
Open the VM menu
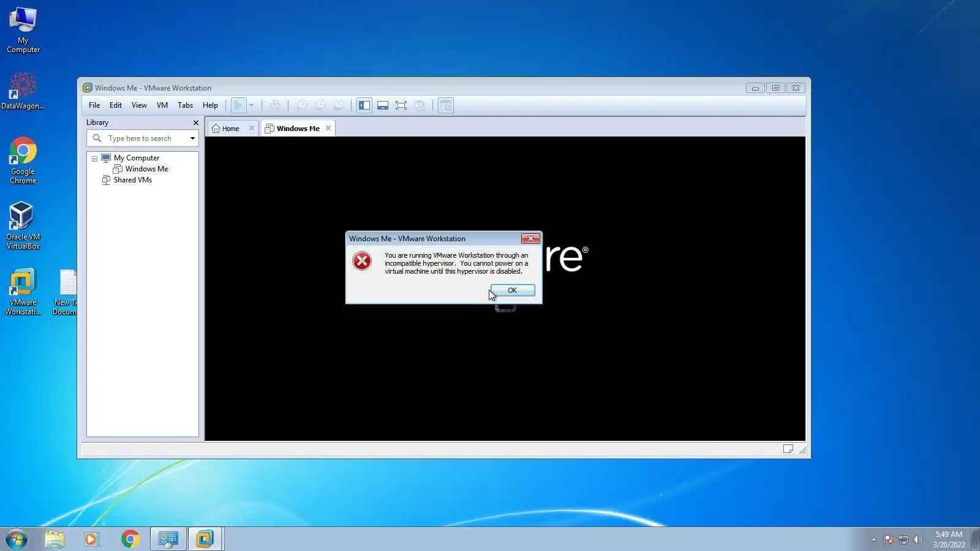pos(162,105)
